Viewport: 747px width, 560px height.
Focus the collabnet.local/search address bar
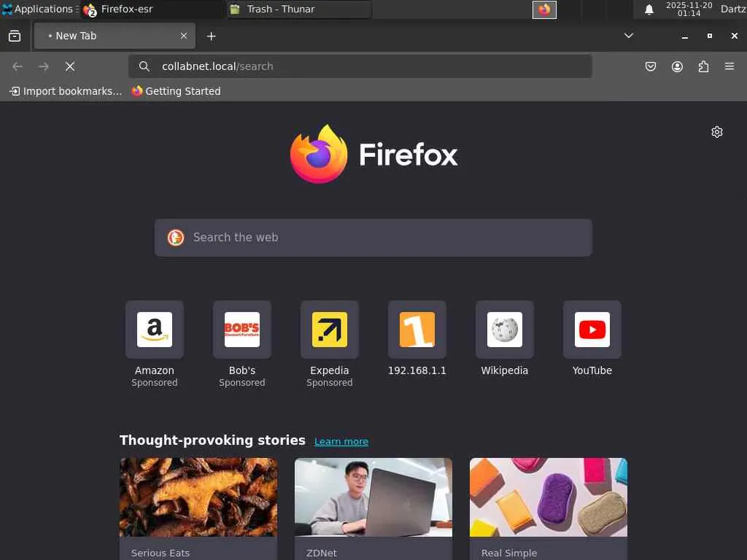click(360, 66)
